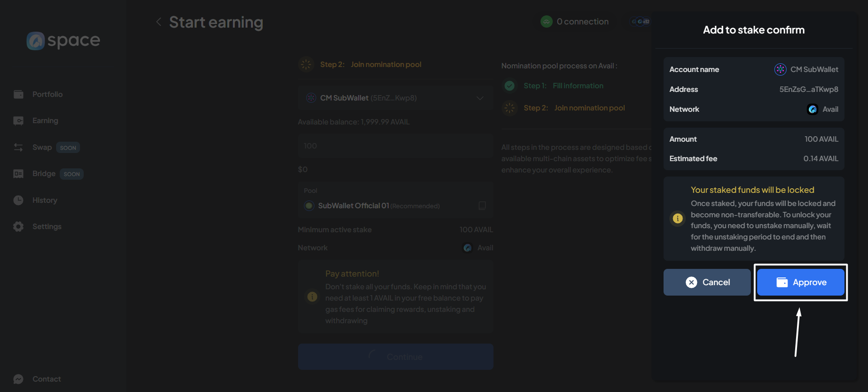Screen dimensions: 868x392
Task: Click the yellow info icon in locked funds warning
Action: tap(677, 218)
